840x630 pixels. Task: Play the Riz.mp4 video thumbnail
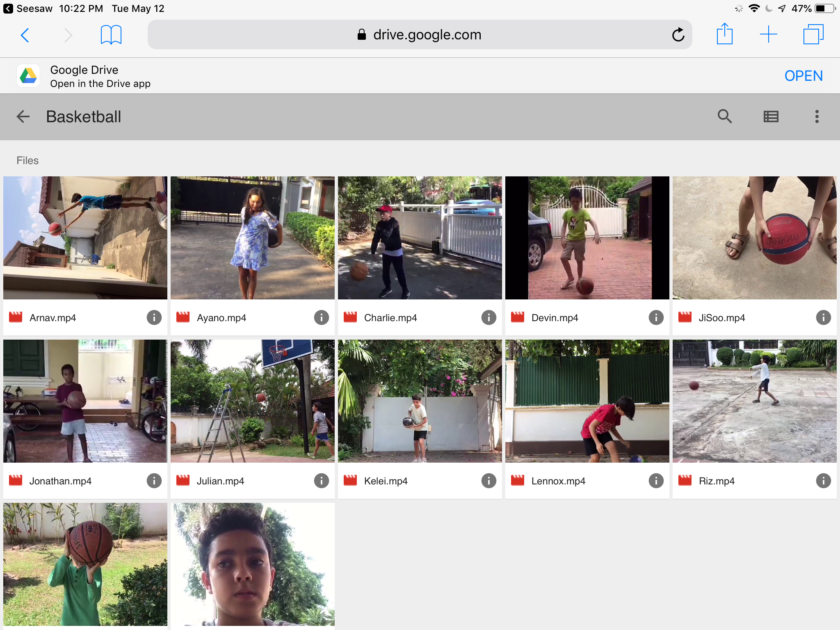pos(755,401)
